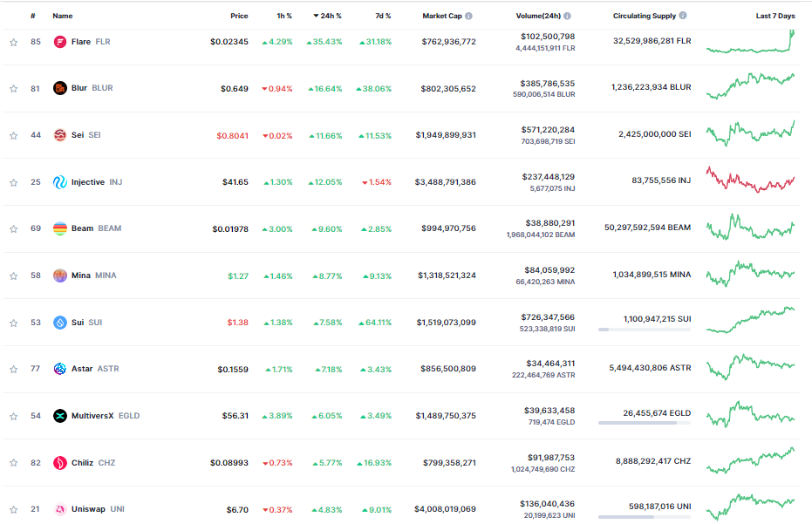Click Injective market cap $3,488,791,386
The image size is (812, 524).
point(446,181)
